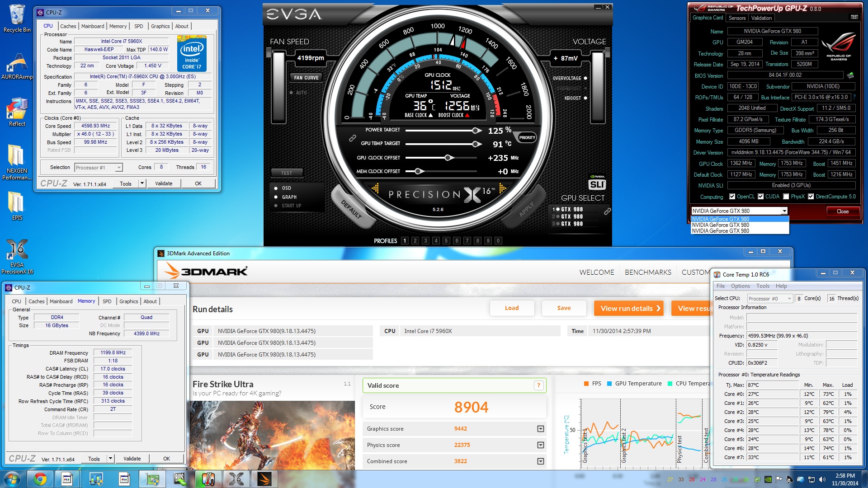Click volume speaker tray icon
Screen dimensions: 868x488
tap(822, 479)
